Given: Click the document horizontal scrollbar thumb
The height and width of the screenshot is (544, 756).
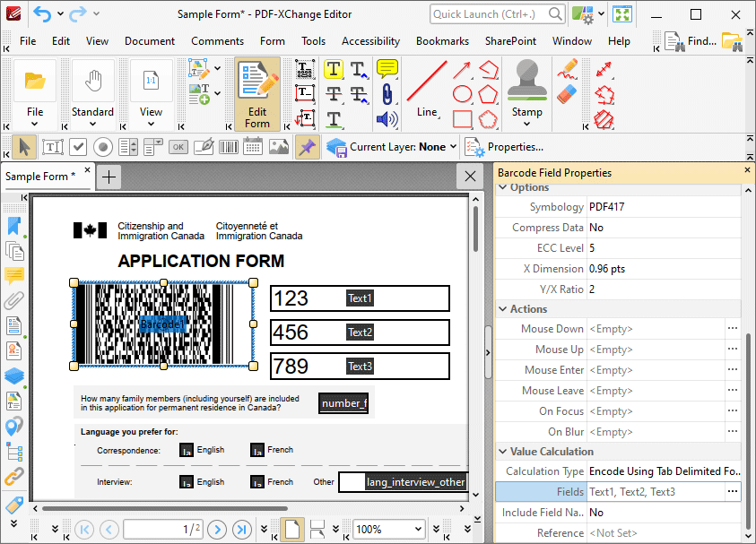Looking at the screenshot, I should pos(165,508).
